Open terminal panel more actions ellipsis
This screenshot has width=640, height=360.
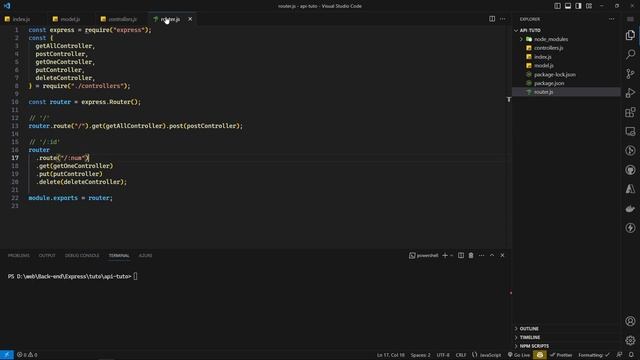(482, 256)
